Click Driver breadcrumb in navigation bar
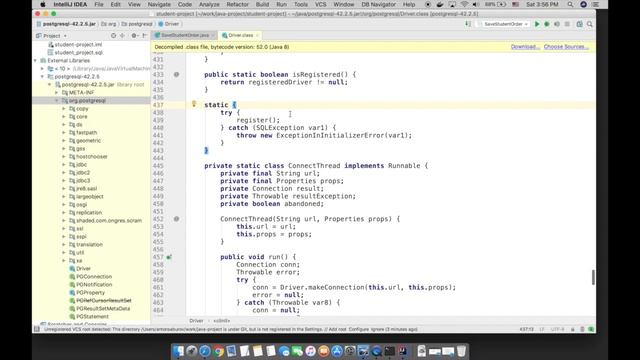This screenshot has width=640, height=360. pos(168,24)
